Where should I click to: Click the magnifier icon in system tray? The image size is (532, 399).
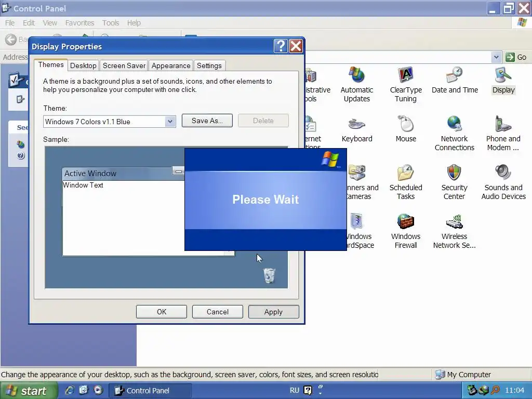(495, 390)
